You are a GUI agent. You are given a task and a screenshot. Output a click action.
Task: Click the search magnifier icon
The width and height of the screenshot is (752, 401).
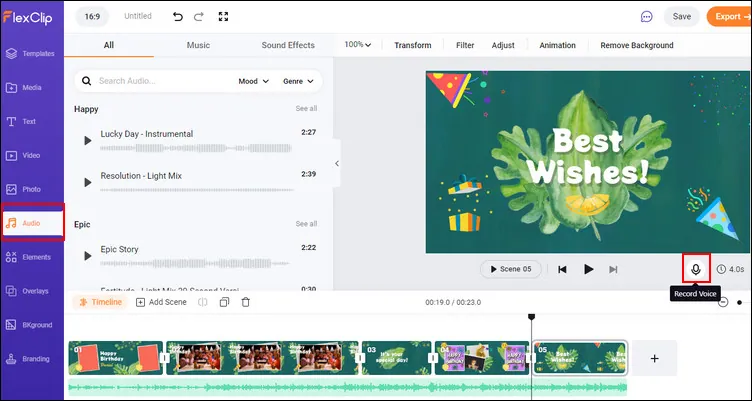pyautogui.click(x=86, y=81)
